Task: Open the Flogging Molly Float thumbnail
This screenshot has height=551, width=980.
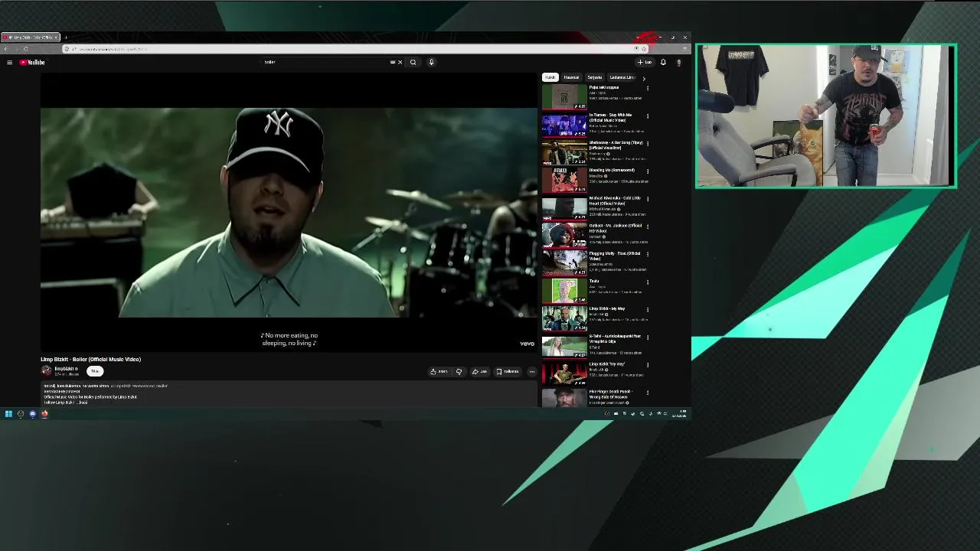Action: tap(564, 262)
